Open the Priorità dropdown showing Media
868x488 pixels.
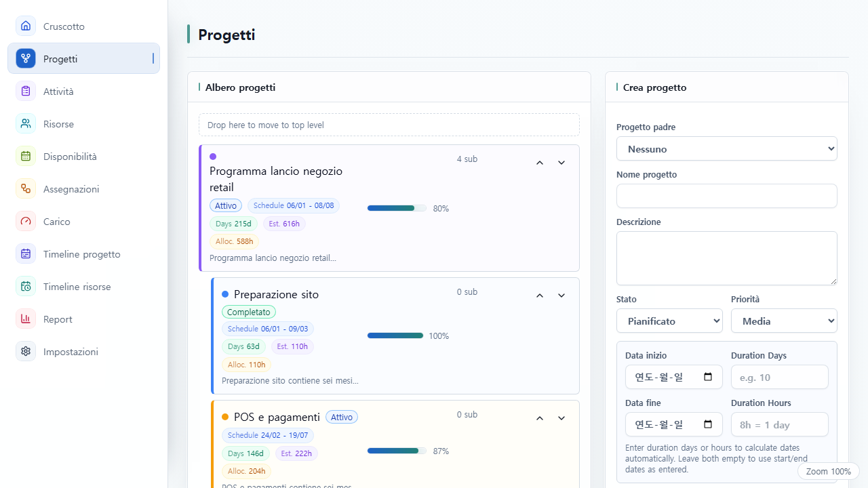pos(784,321)
